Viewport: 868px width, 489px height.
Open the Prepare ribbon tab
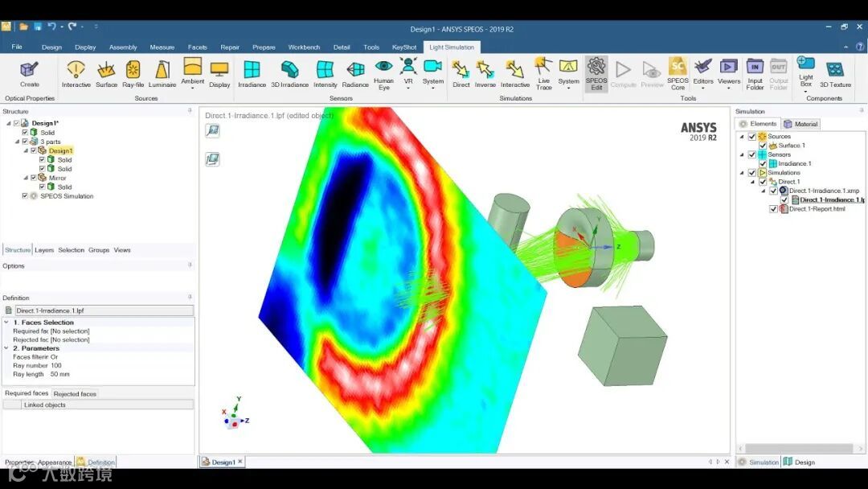tap(264, 47)
